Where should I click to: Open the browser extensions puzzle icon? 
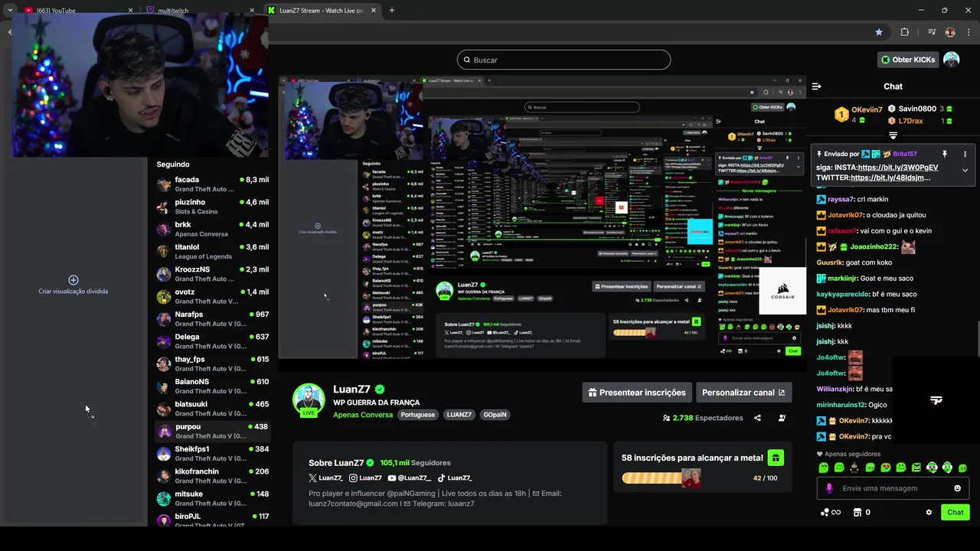pyautogui.click(x=904, y=32)
